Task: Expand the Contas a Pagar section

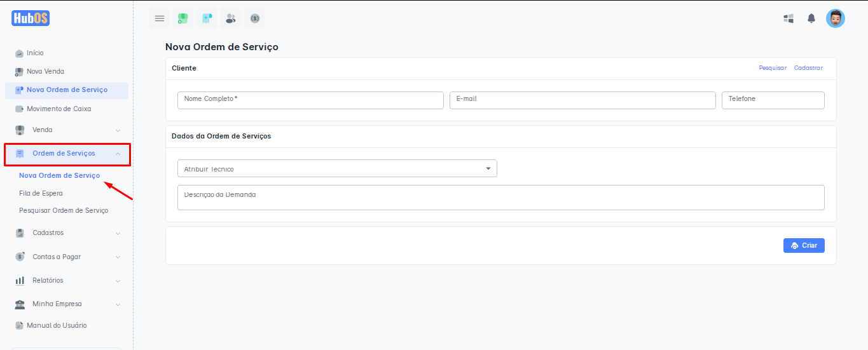Action: [x=67, y=257]
